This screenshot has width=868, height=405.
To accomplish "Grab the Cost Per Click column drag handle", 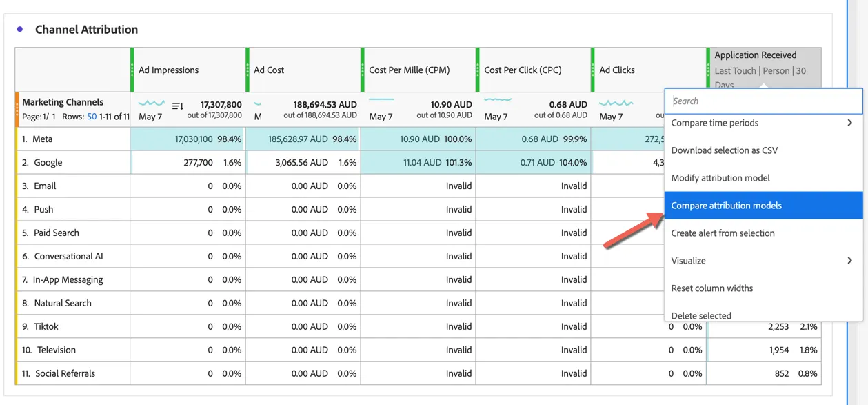I will point(478,70).
